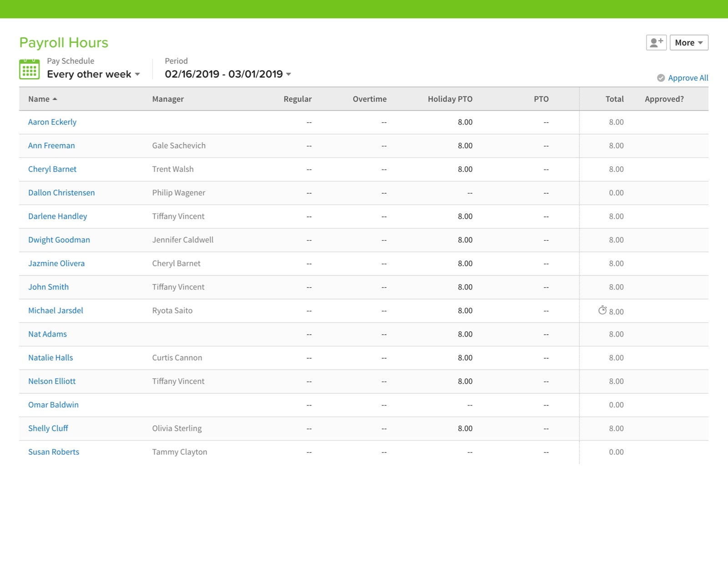Click the timer icon in Michael Jarsdel's total
This screenshot has height=582, width=728.
point(602,311)
